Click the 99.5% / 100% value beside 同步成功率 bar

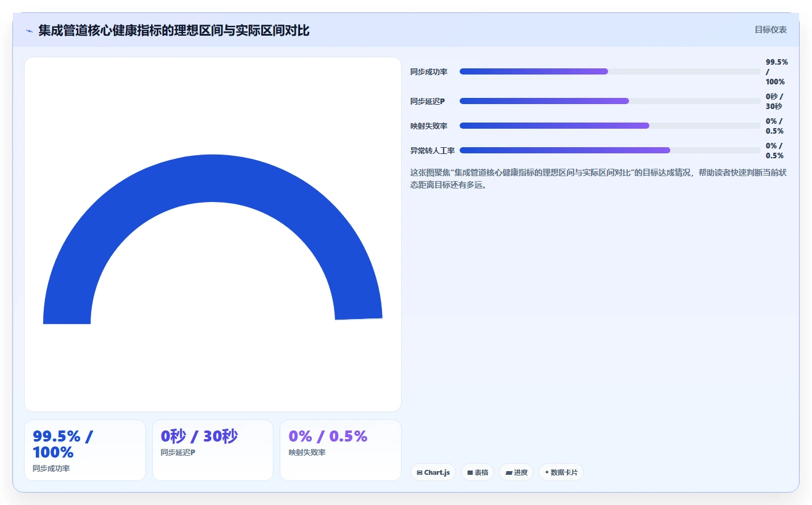(x=776, y=71)
